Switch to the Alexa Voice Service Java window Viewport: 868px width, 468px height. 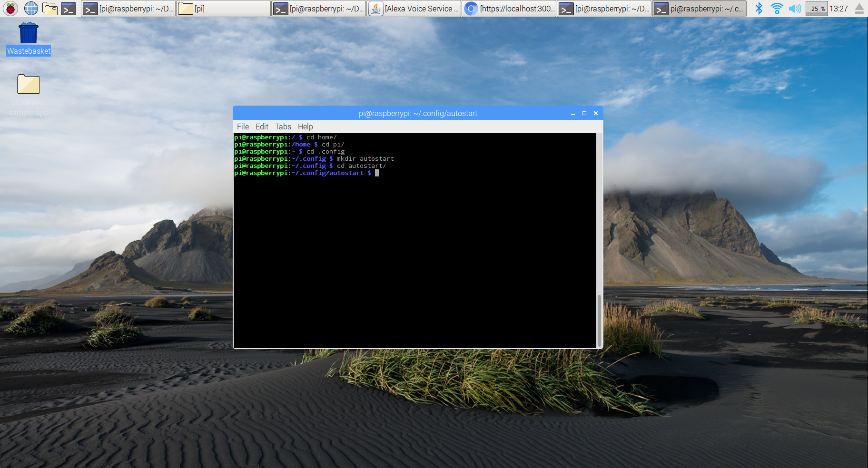pyautogui.click(x=413, y=8)
